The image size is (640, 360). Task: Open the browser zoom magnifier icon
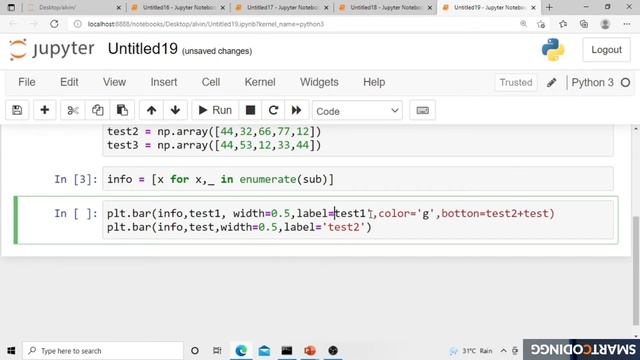(x=523, y=24)
